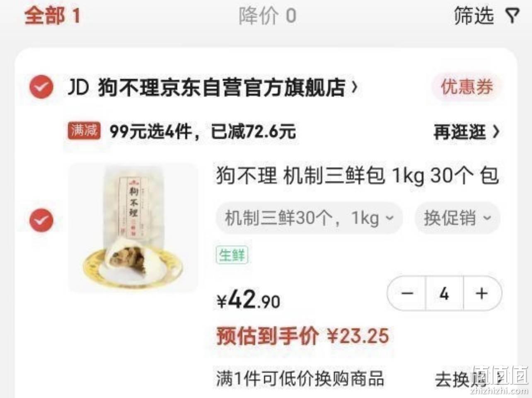Tap the minus quantity button
The width and height of the screenshot is (532, 398).
(x=407, y=294)
